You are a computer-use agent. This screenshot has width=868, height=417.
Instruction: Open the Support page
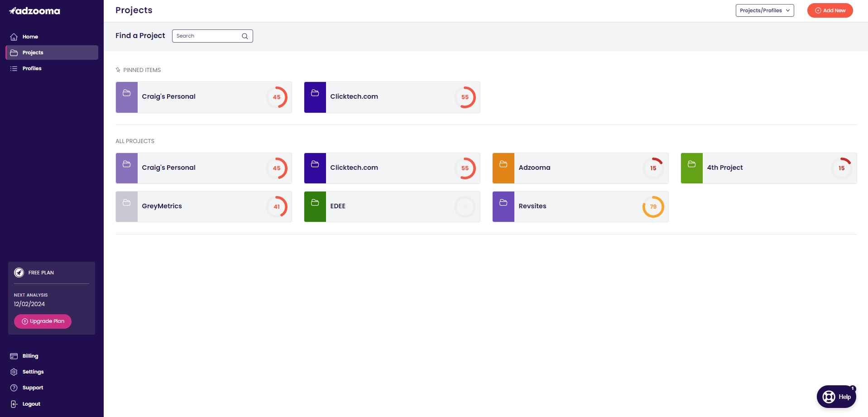pos(52,388)
